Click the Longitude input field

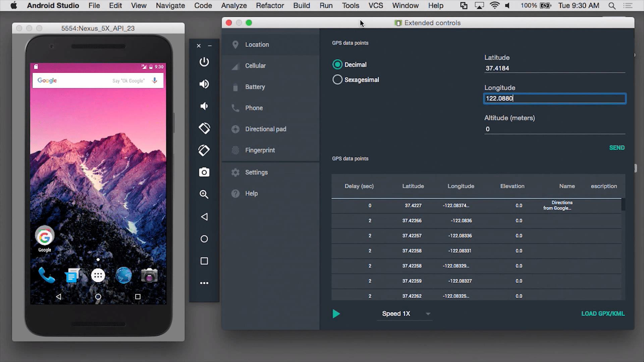tap(553, 98)
